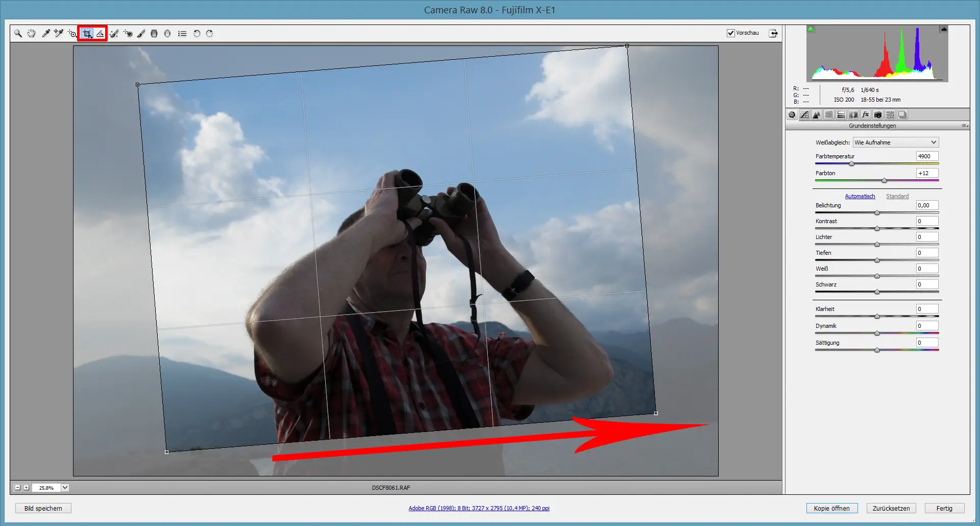Open the Adobe RGB workflow options link
980x526 pixels.
tap(479, 508)
